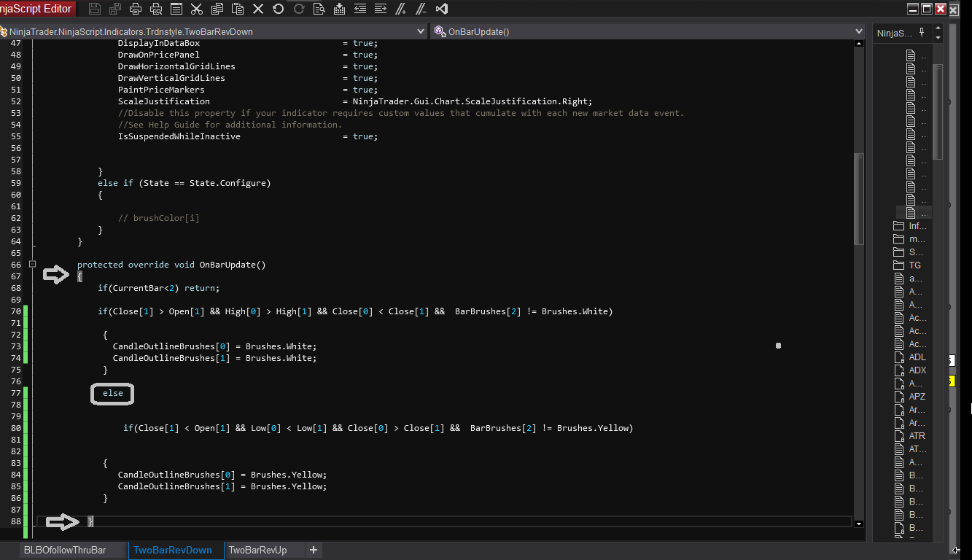Screen dimensions: 972x560
Task: Add a new tab with the plus button
Action: coord(314,550)
